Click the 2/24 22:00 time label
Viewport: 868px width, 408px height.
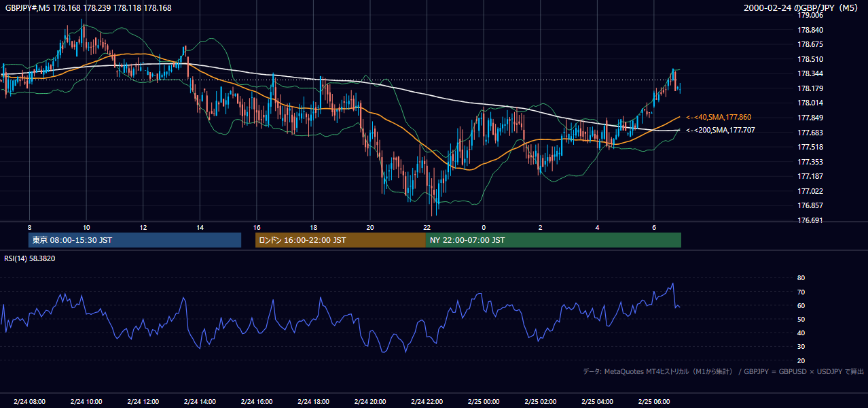tap(427, 401)
